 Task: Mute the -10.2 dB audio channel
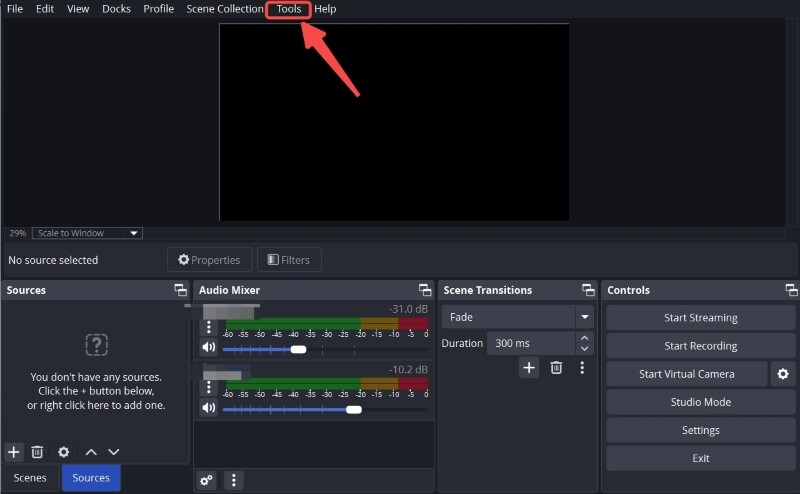(209, 408)
